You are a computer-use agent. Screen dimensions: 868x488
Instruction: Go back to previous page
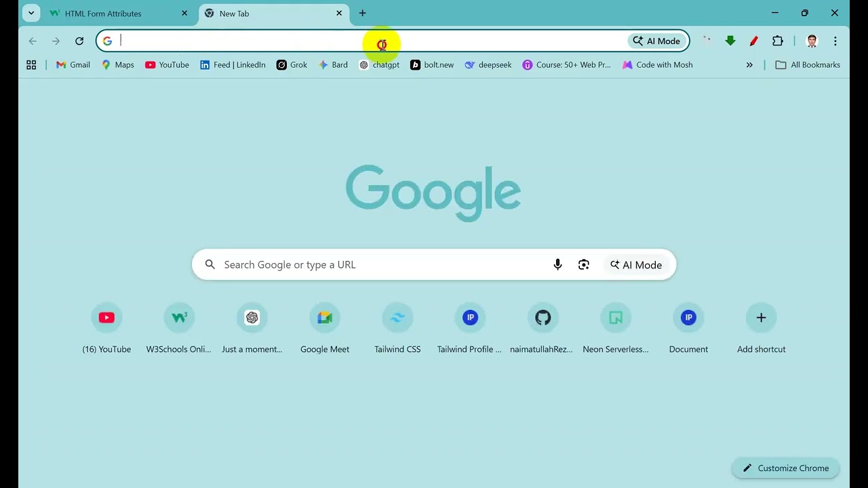33,41
